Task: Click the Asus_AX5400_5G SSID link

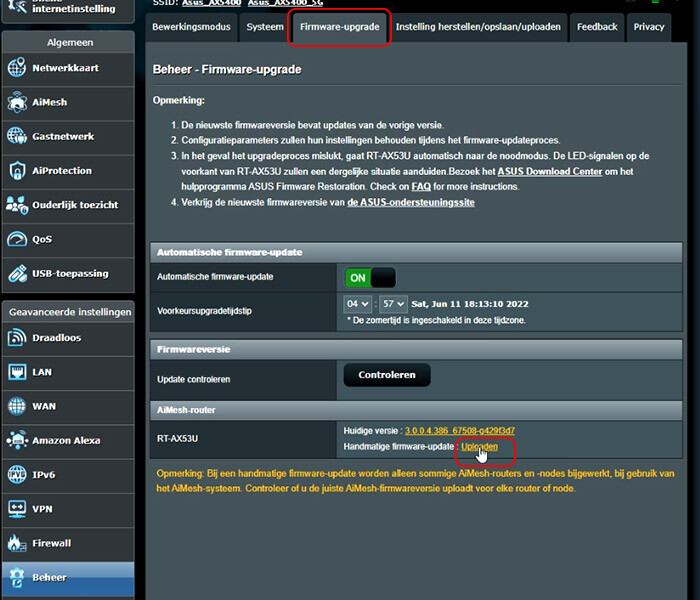Action: pyautogui.click(x=285, y=3)
